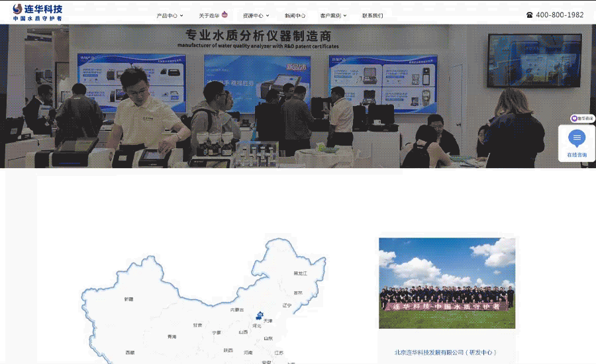The width and height of the screenshot is (596, 364).
Task: Expand the 产品中心 dropdown menu
Action: pyautogui.click(x=170, y=15)
